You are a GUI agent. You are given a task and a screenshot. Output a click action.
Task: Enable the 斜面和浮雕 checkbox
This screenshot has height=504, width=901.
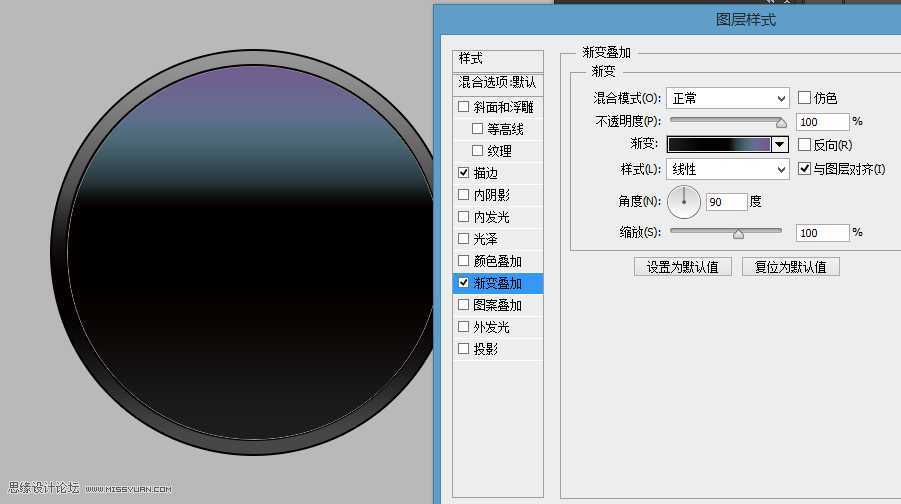click(463, 107)
